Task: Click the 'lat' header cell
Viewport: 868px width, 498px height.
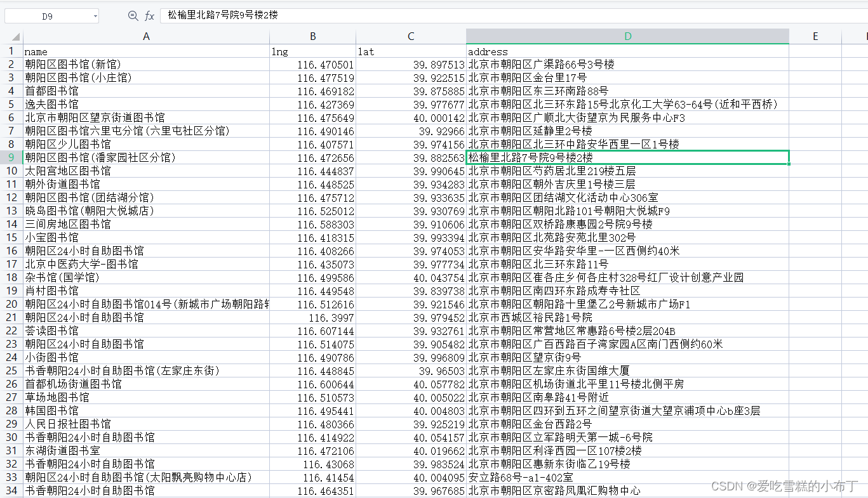Action: [x=411, y=51]
